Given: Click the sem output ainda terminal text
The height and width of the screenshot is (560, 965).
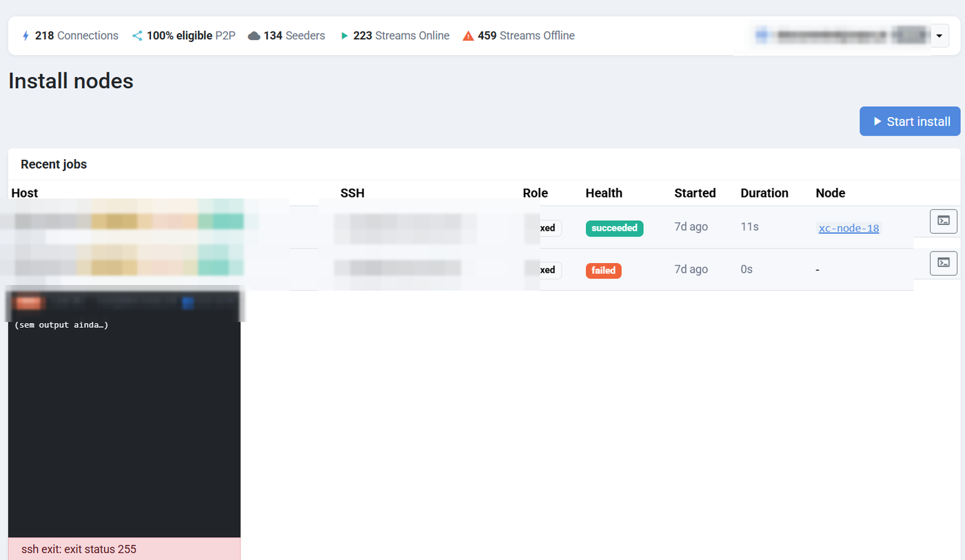Looking at the screenshot, I should pos(61,325).
